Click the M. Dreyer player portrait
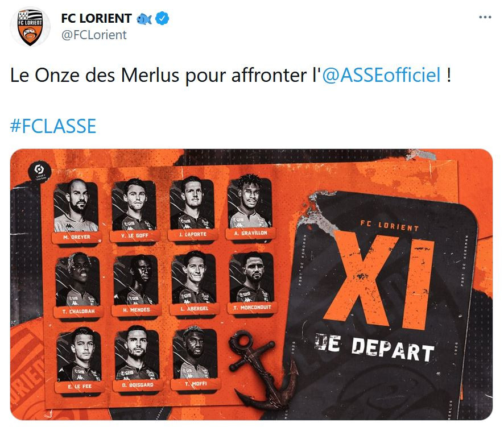The height and width of the screenshot is (427, 504). click(x=76, y=206)
